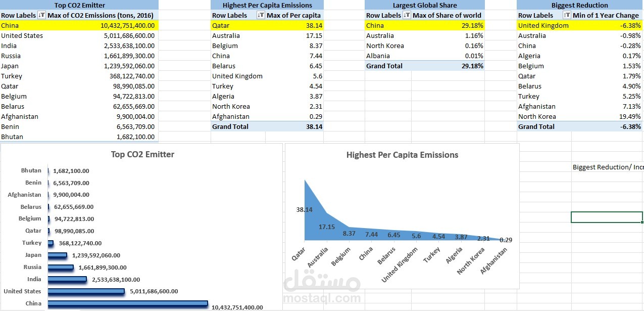Open Row Labels filter in Biggest Reduction table

click(x=567, y=15)
